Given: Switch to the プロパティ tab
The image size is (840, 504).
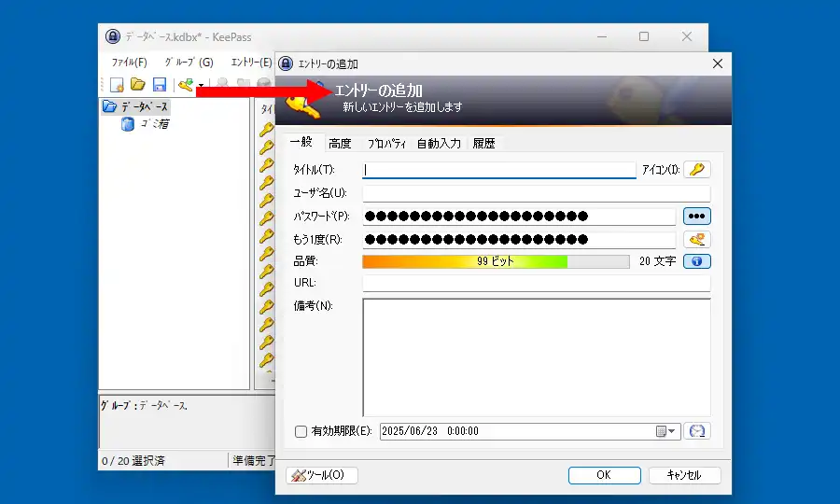Looking at the screenshot, I should (386, 143).
